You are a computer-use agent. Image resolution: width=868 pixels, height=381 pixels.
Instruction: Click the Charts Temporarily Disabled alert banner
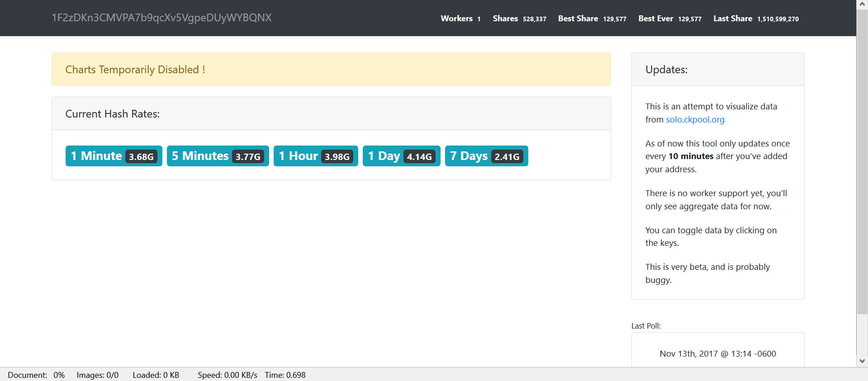coord(331,70)
